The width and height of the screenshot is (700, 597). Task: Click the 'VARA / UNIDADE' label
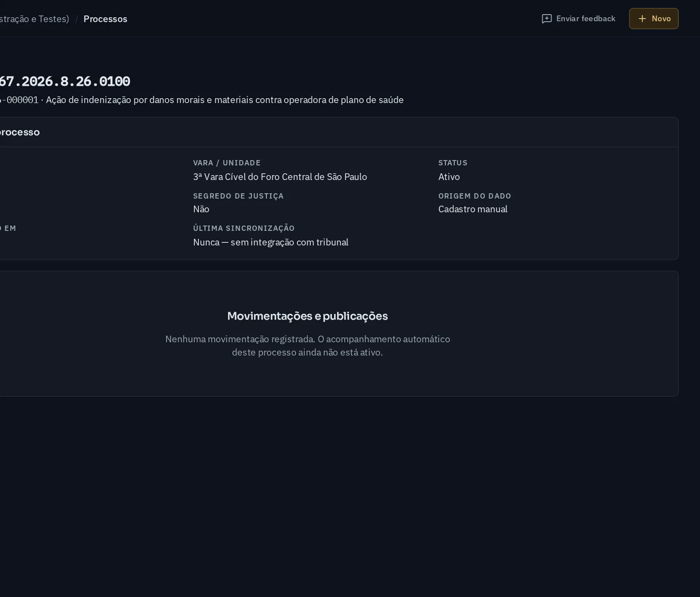[x=227, y=163]
